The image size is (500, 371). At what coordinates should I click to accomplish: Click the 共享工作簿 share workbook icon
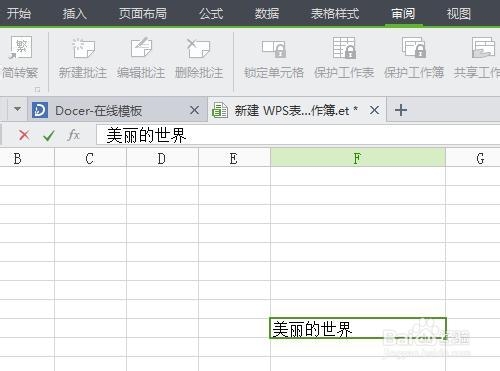point(483,47)
